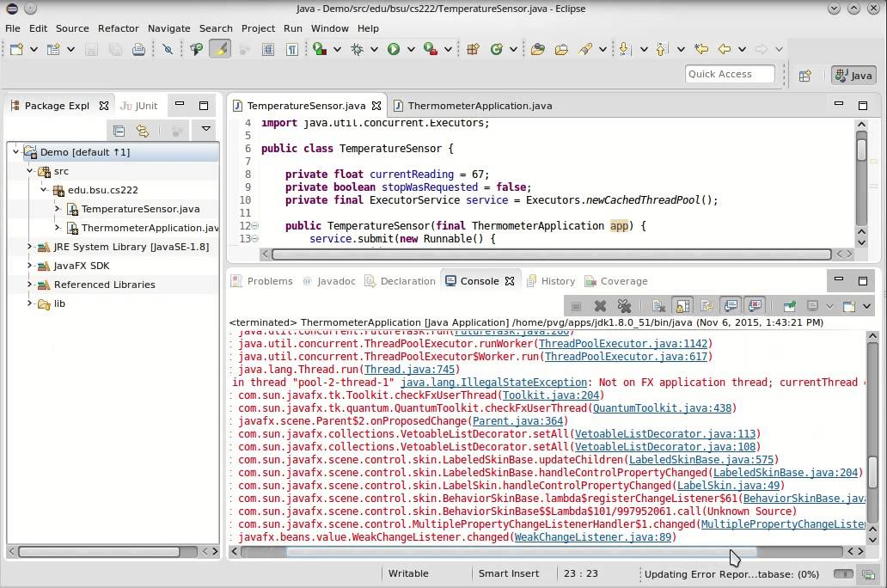This screenshot has height=588, width=887.
Task: Open the Navigate menu
Action: pos(169,28)
